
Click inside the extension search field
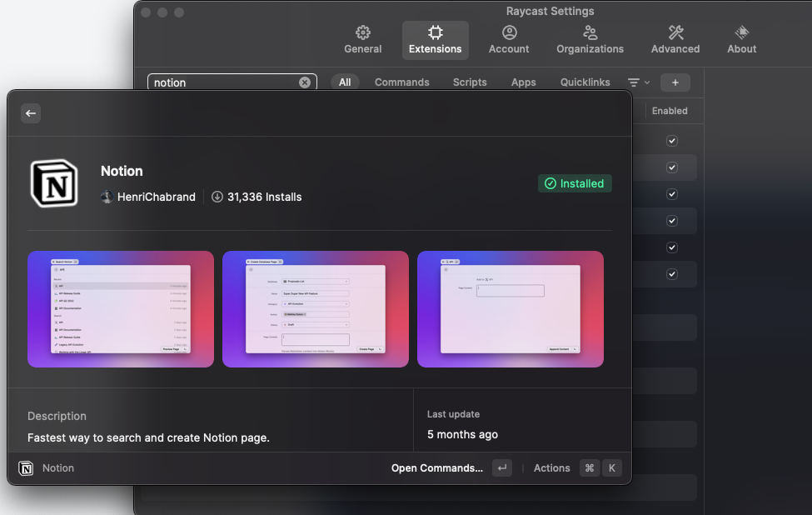(x=225, y=82)
